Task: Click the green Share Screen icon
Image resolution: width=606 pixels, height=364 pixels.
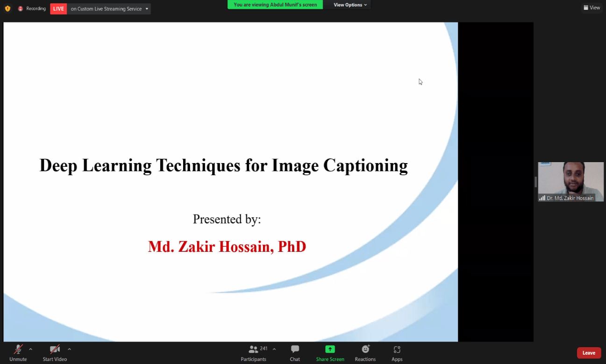Action: 330,349
